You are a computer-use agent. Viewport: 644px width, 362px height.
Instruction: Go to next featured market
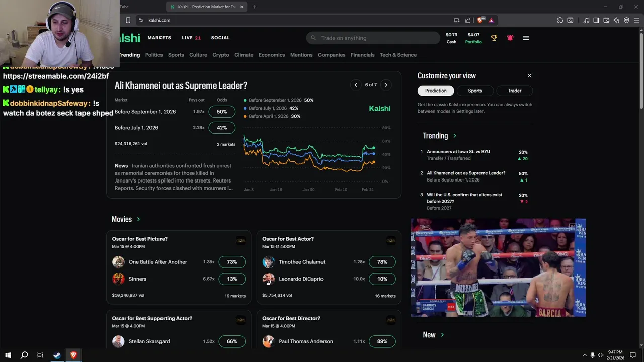[x=386, y=85]
